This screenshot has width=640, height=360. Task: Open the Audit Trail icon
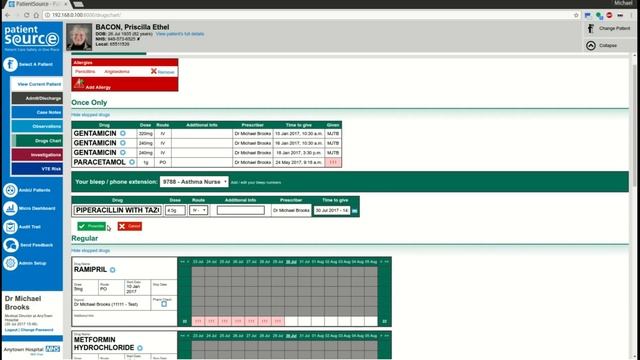[10, 227]
